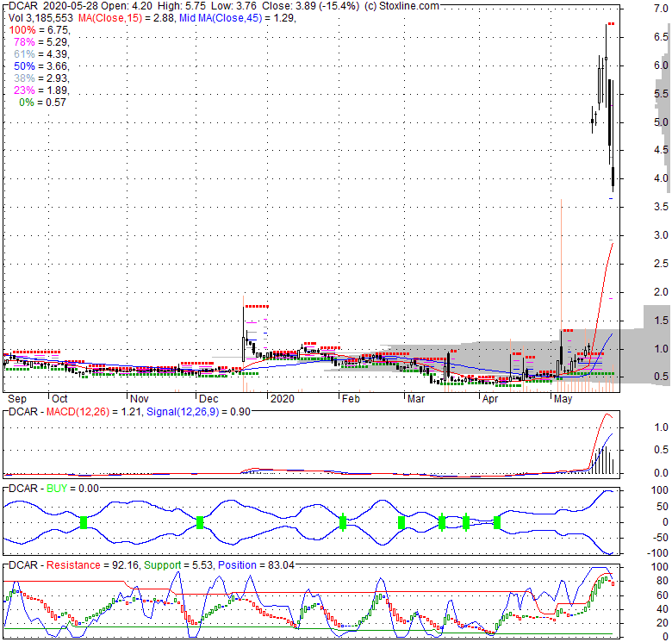Click the 80 label on Resistance panel axis

pyautogui.click(x=663, y=581)
